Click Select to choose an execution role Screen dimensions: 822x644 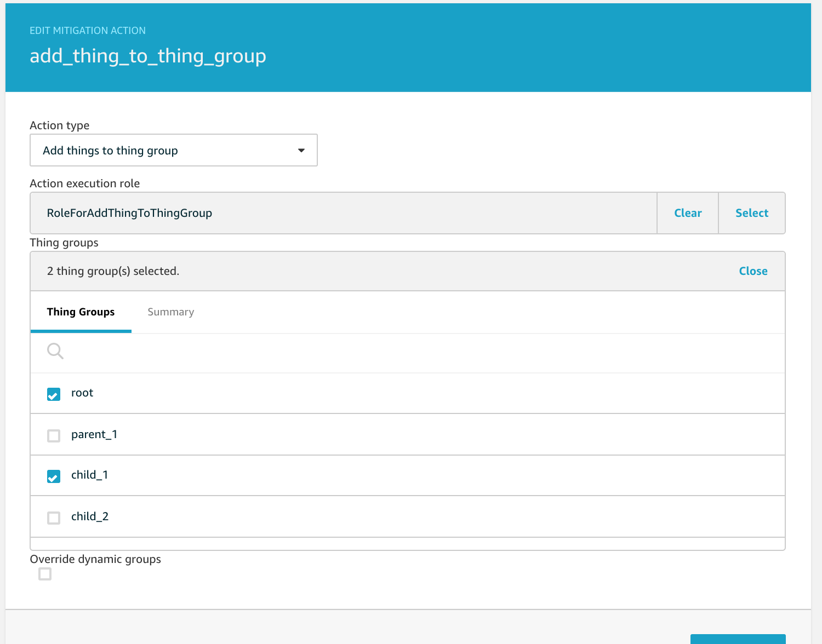pyautogui.click(x=751, y=213)
